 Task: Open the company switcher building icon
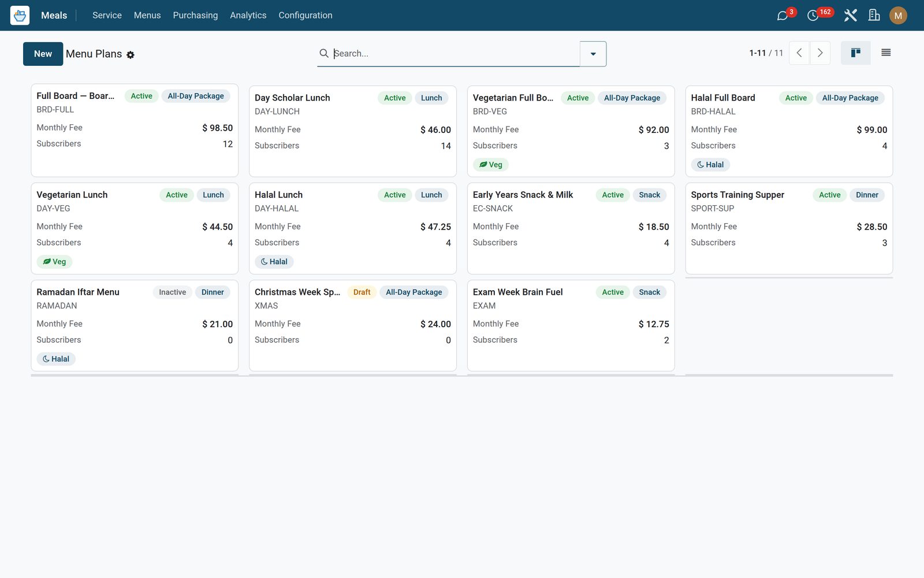pyautogui.click(x=874, y=16)
